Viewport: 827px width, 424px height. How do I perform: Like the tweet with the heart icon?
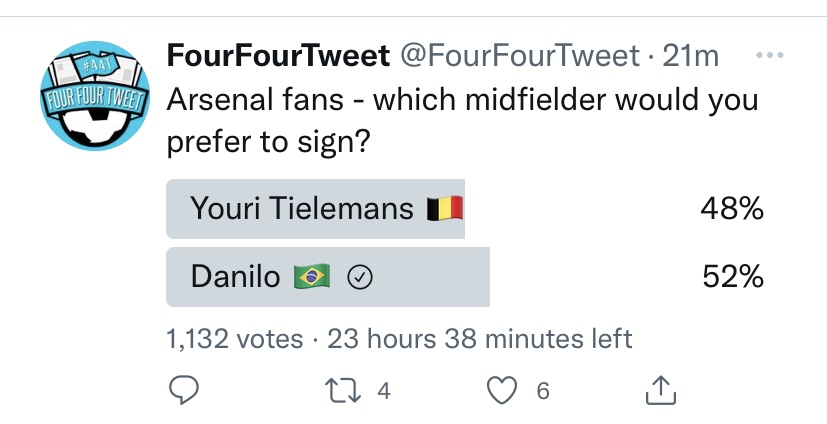pos(502,391)
